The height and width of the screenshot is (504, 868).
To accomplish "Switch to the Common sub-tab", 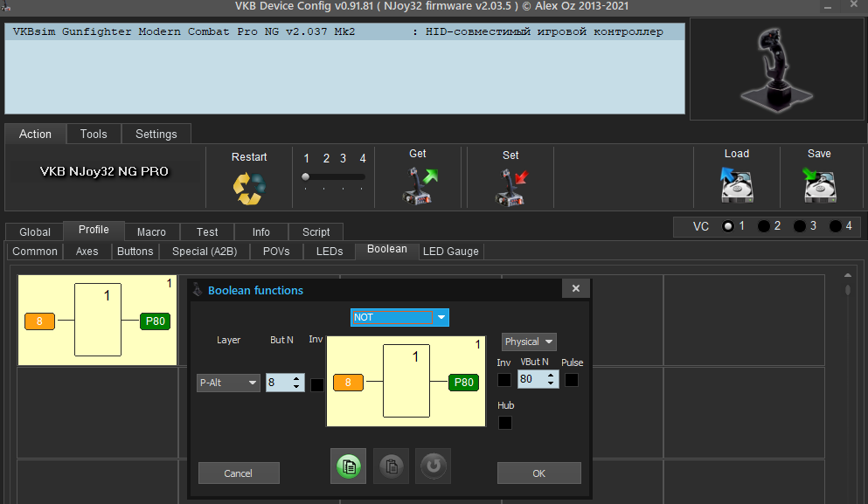I will [x=35, y=252].
